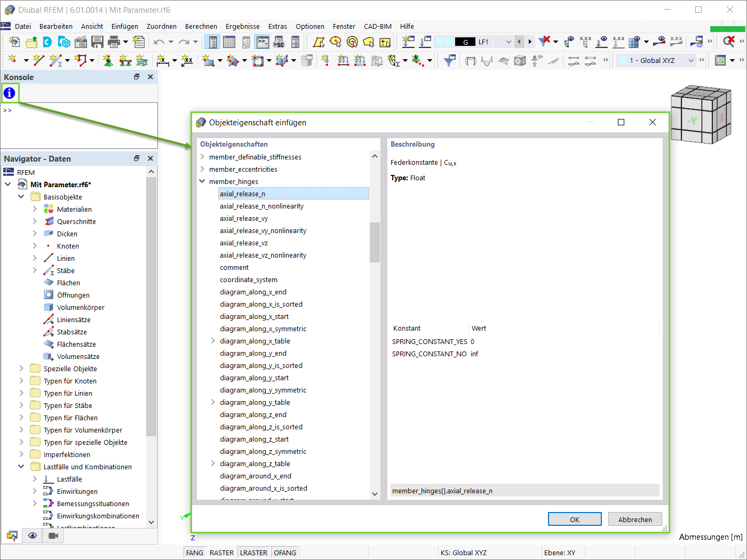
Task: Click the funnel filter icon with red X
Action: [544, 42]
